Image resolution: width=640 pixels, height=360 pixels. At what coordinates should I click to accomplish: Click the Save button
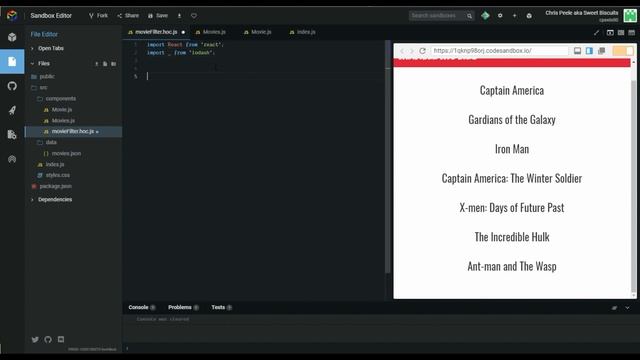[158, 16]
